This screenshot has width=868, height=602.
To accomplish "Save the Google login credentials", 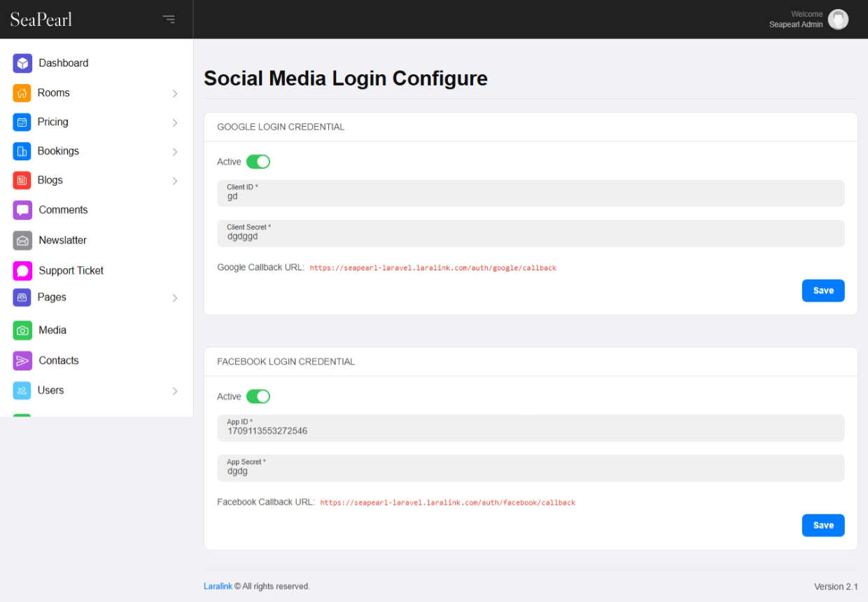I will coord(822,290).
